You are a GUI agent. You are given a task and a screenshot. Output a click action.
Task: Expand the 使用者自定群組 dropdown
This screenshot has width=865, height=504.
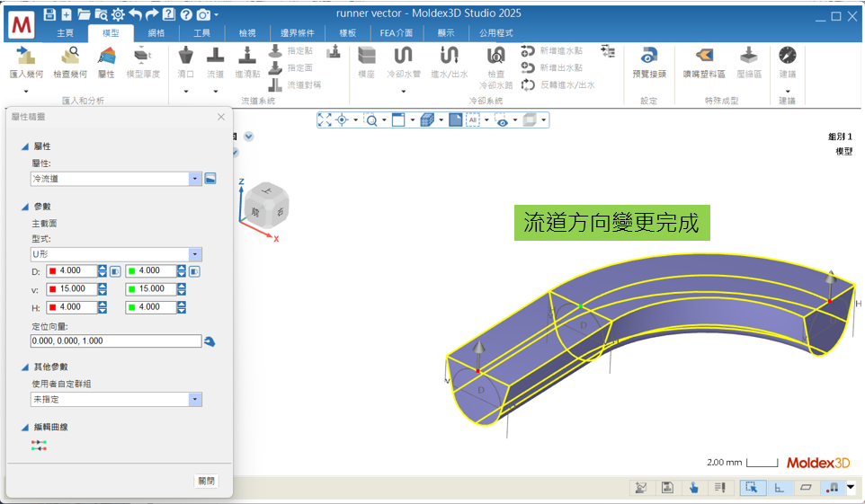(195, 399)
